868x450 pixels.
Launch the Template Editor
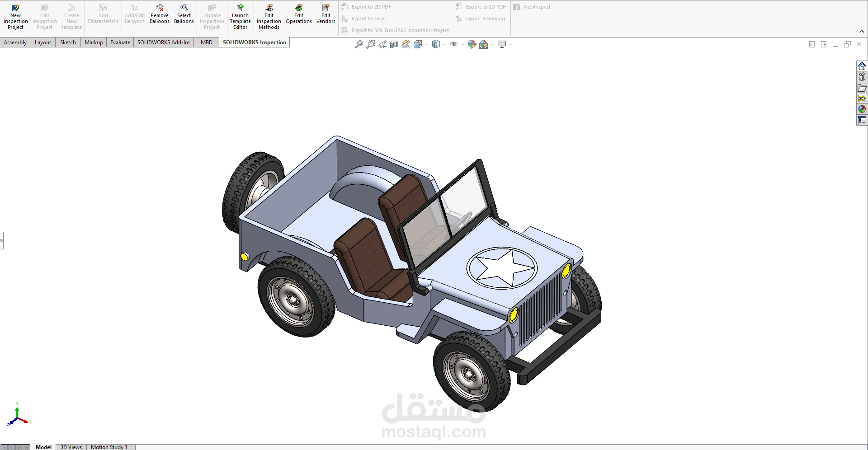(x=240, y=17)
